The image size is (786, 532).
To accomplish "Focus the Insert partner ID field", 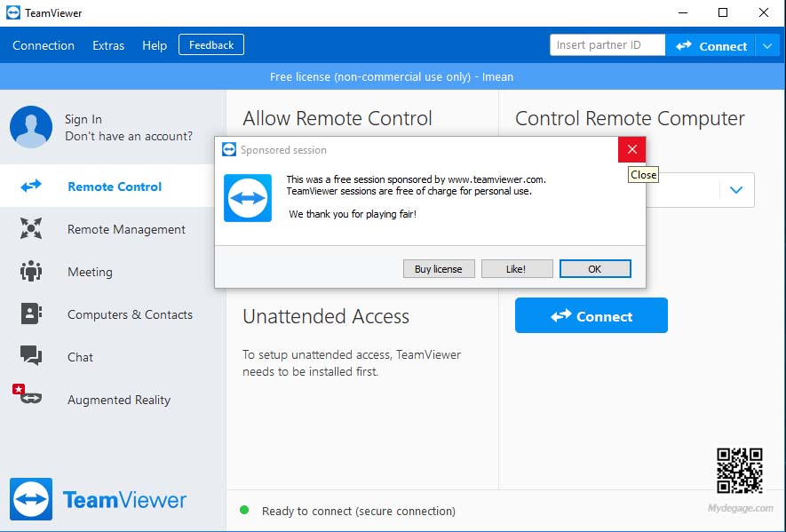I will tap(607, 45).
